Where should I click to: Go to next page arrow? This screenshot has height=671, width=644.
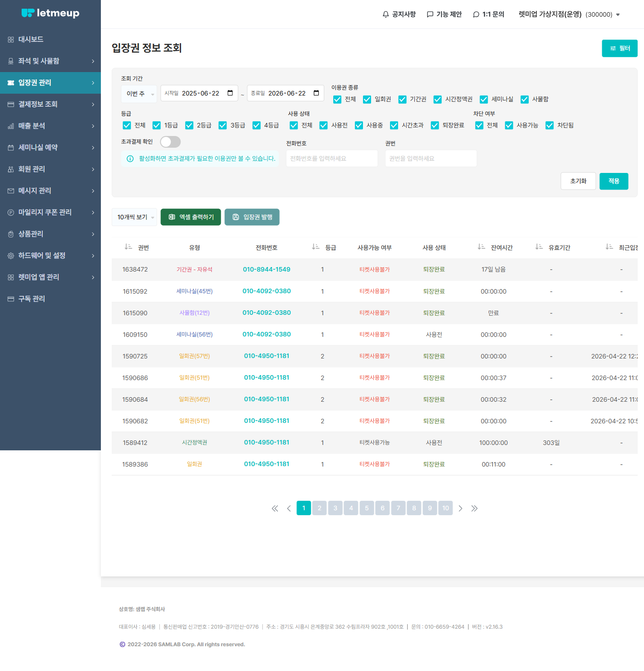(x=460, y=508)
